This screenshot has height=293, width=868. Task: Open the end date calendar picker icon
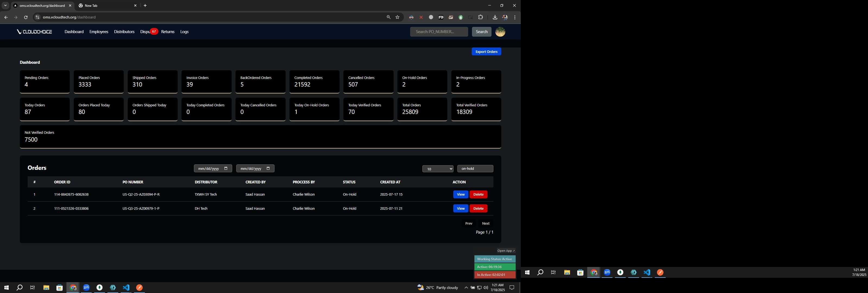tap(268, 168)
